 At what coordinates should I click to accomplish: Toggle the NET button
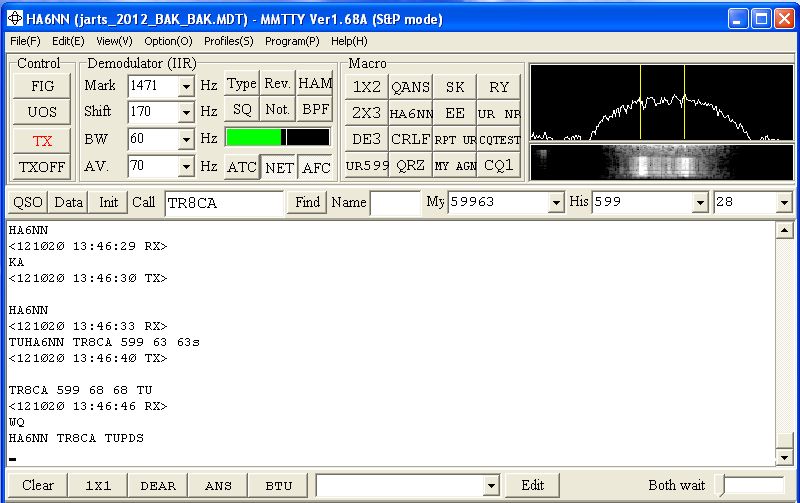279,167
